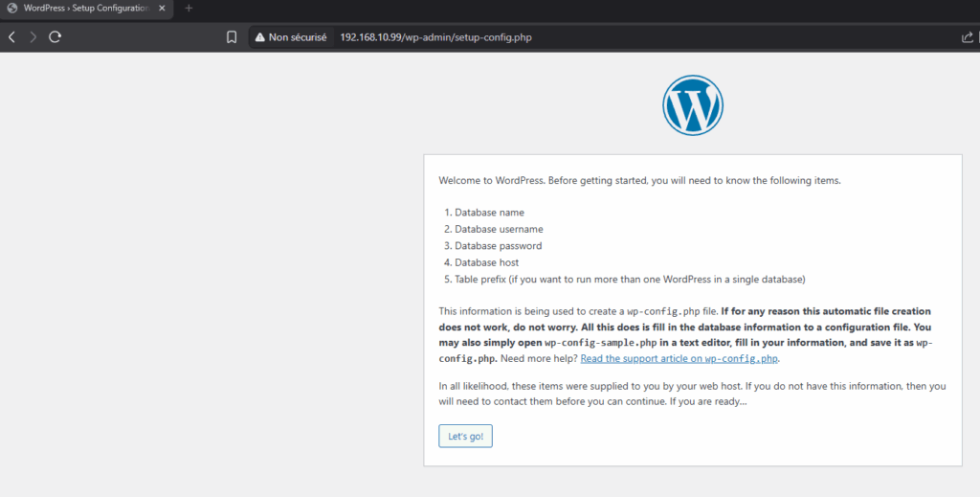Click the browser back arrow
This screenshot has height=497, width=980.
[12, 37]
